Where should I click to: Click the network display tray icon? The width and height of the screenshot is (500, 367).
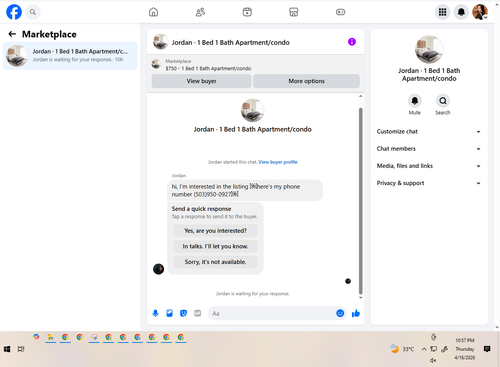tap(434, 349)
